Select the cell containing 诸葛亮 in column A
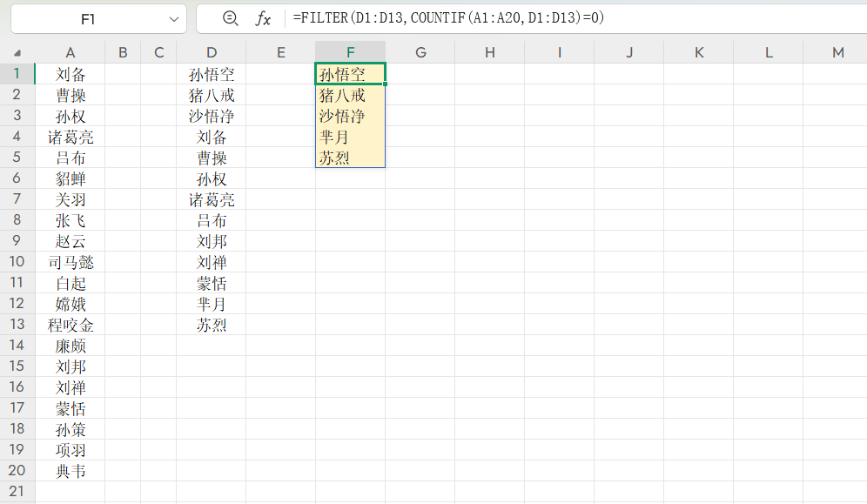Screen dimensions: 867x504 coord(71,137)
